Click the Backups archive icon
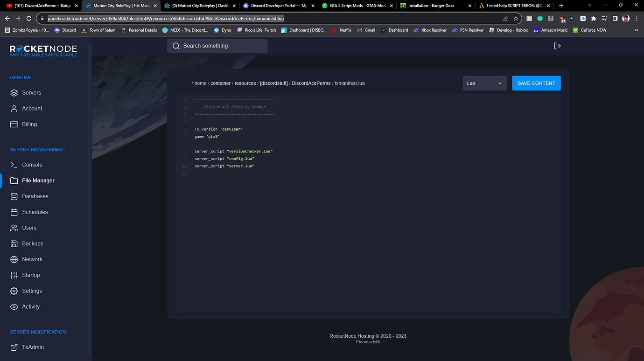The width and height of the screenshot is (644, 361). [14, 243]
